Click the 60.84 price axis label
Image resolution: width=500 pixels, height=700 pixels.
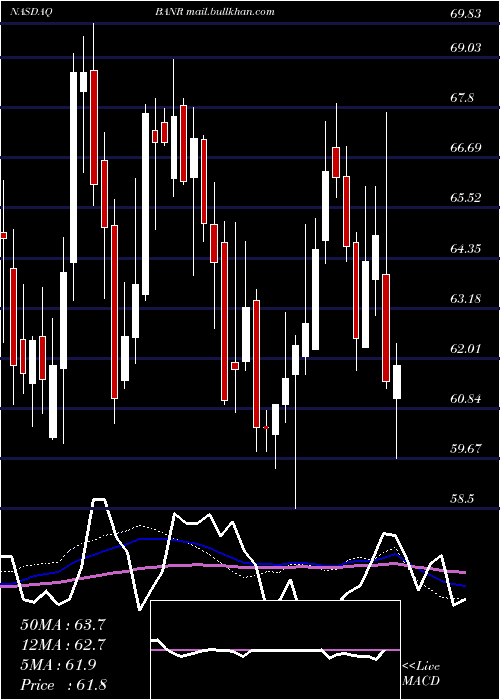(x=466, y=398)
